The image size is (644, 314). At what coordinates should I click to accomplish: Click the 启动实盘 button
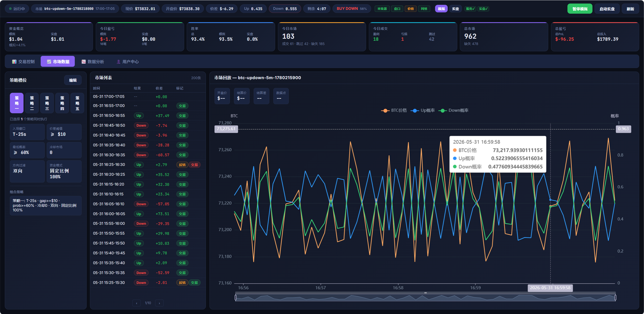point(607,9)
